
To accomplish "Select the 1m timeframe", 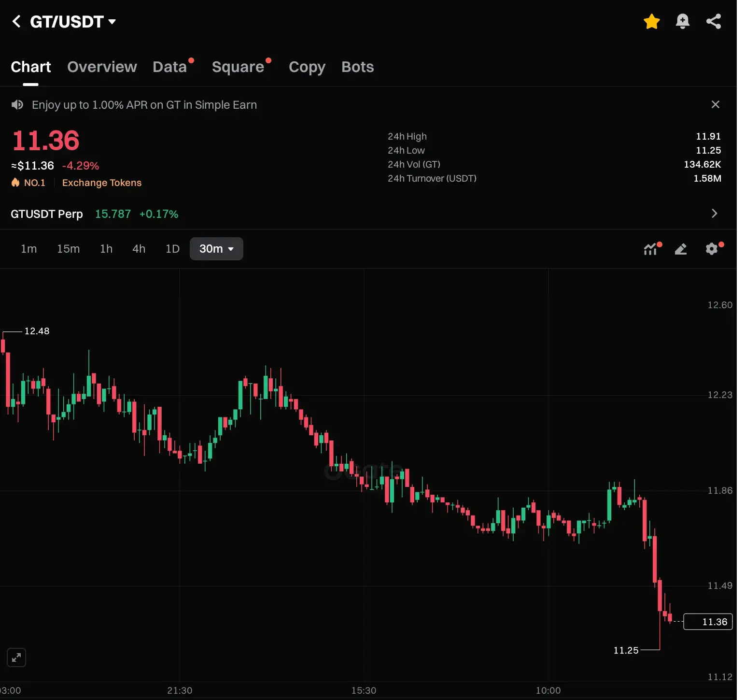I will 29,249.
